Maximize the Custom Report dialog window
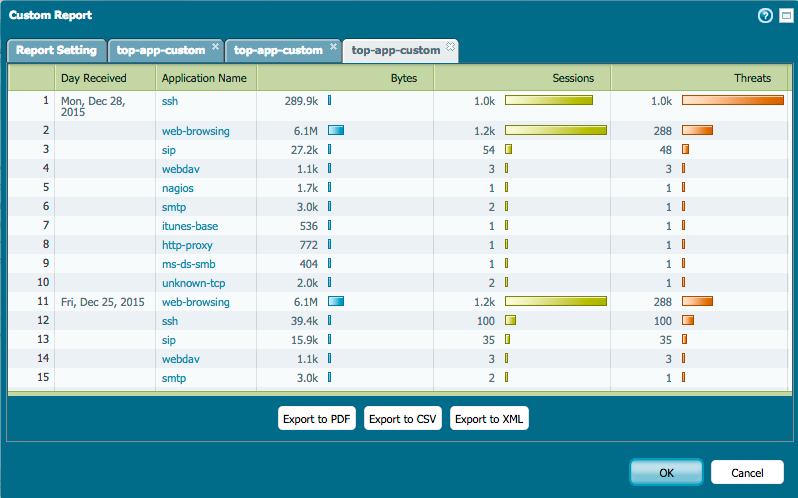Screen dimensions: 798x498 point(784,15)
